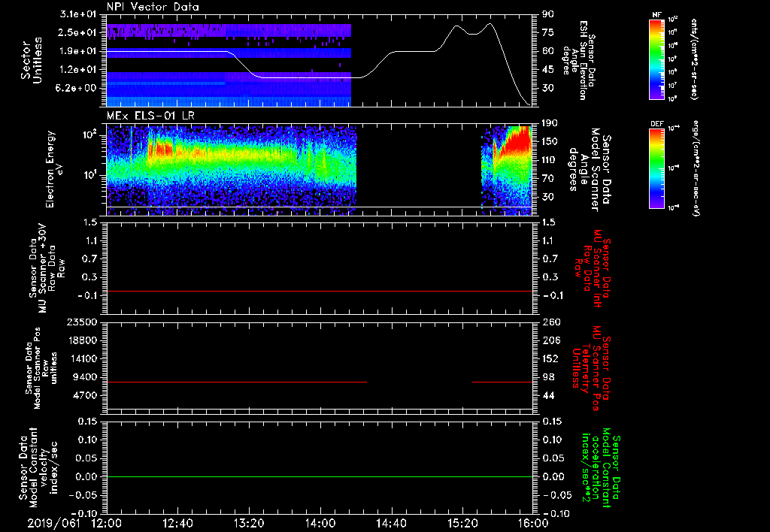Click the 14:40 time tick label
Screen dimensions: 770x532
[391, 523]
